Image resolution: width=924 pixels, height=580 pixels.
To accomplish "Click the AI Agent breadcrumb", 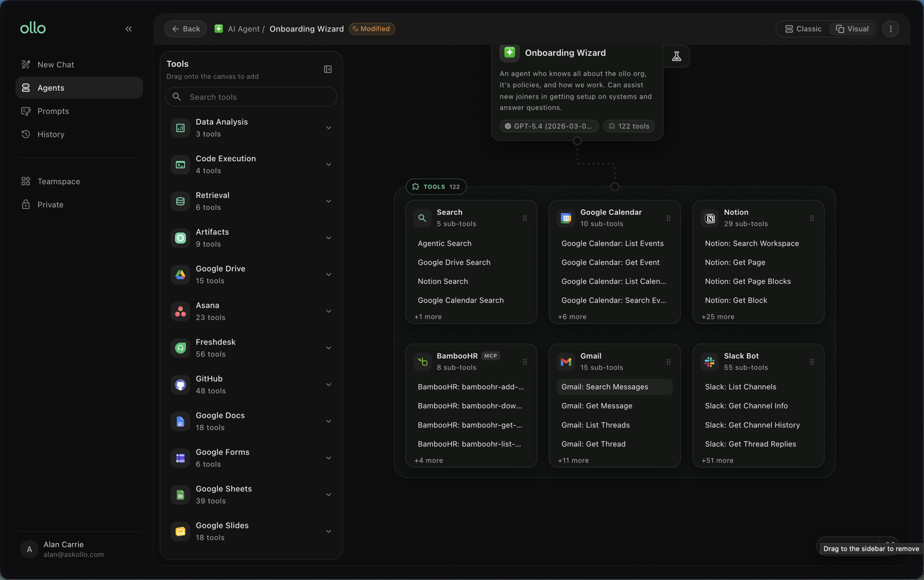I will [x=243, y=29].
